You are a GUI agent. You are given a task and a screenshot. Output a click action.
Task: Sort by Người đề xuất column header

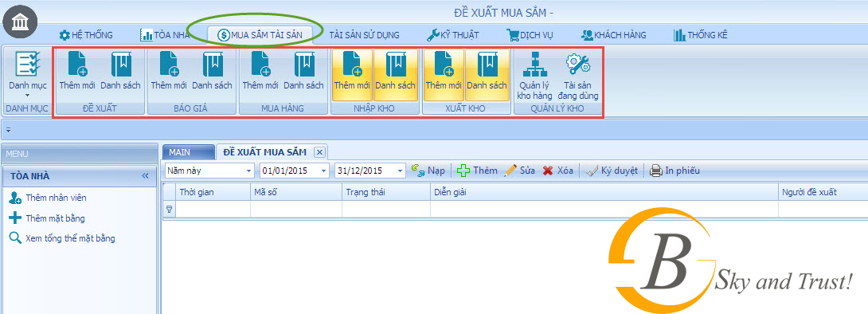pos(823,192)
